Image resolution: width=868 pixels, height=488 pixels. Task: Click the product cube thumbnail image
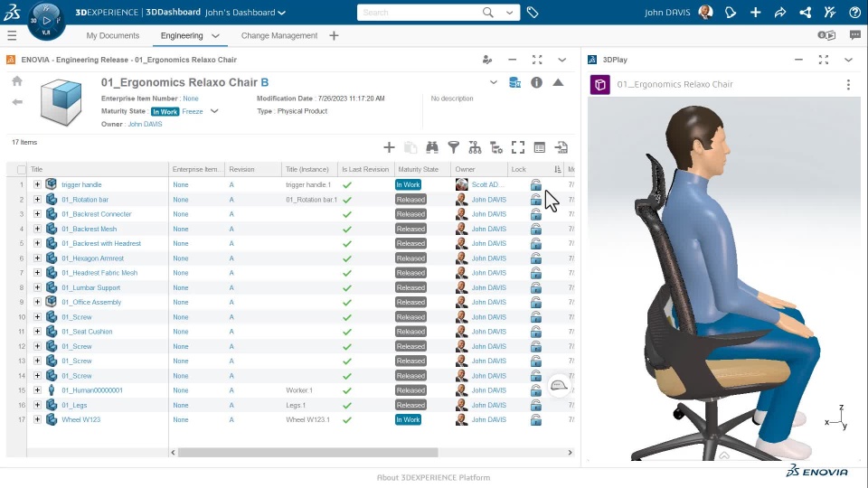[x=61, y=102]
